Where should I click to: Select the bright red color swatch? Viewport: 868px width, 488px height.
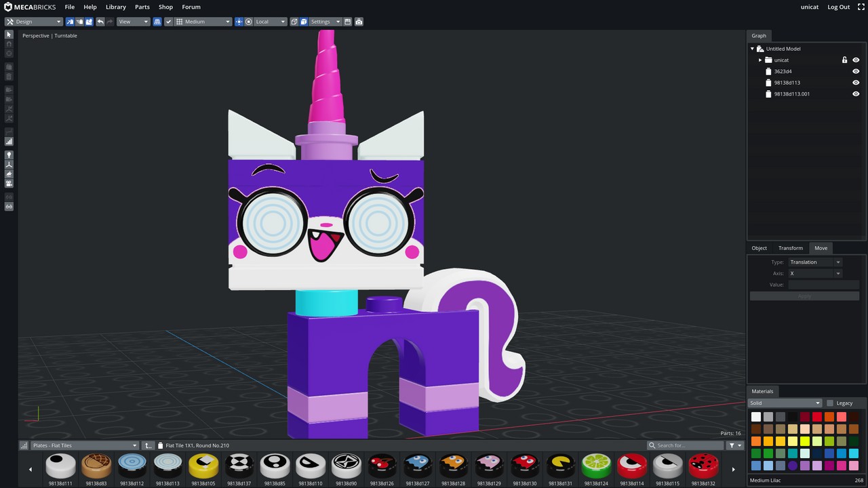tap(817, 417)
